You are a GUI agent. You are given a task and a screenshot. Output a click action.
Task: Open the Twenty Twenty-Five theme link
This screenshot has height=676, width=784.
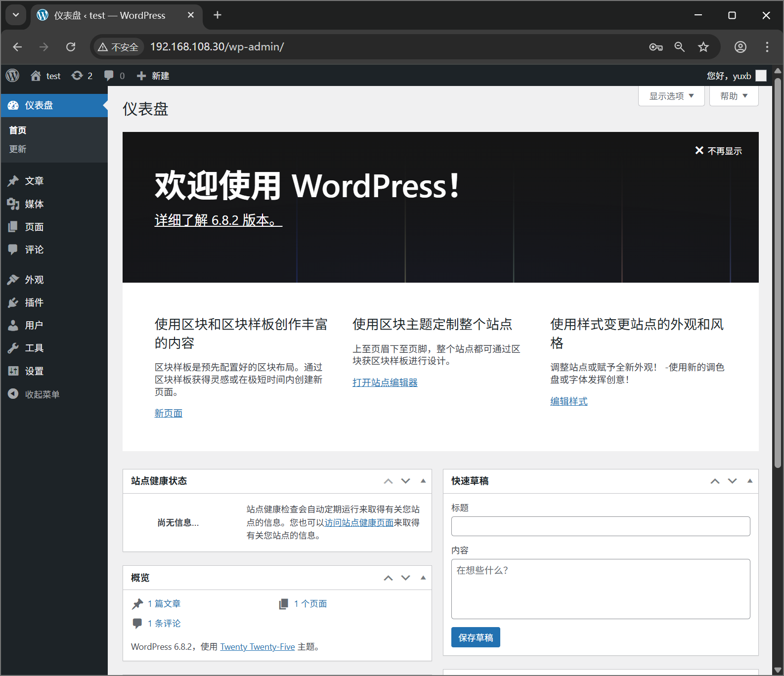[x=258, y=647]
